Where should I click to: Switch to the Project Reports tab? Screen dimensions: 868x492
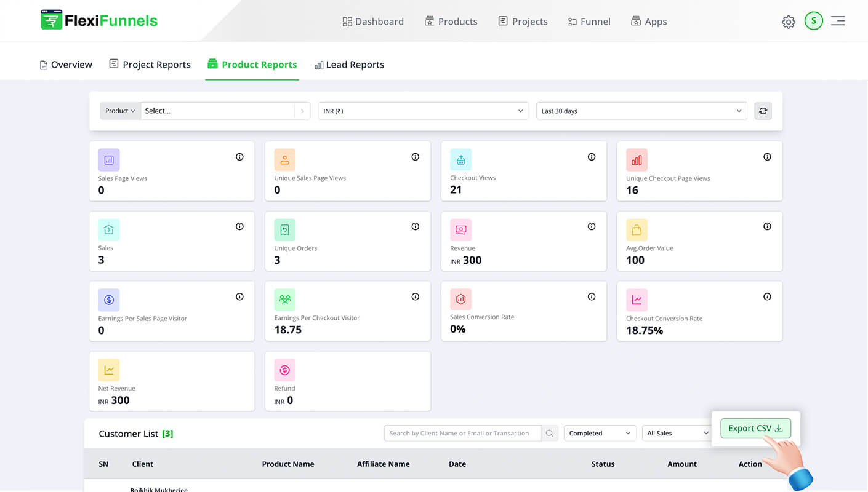150,65
